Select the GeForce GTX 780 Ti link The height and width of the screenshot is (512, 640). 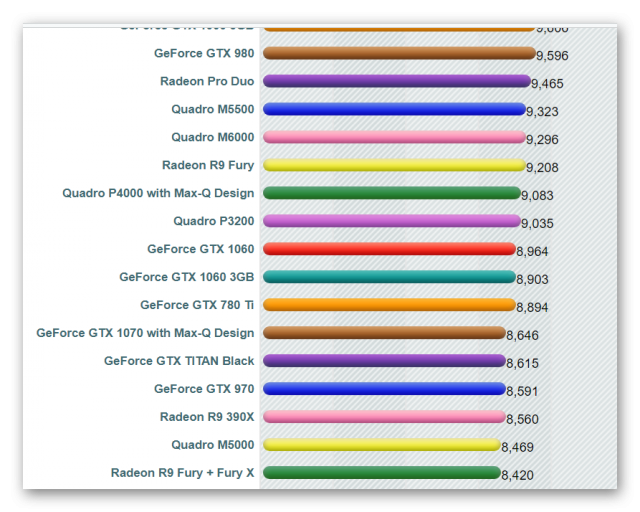click(x=197, y=305)
